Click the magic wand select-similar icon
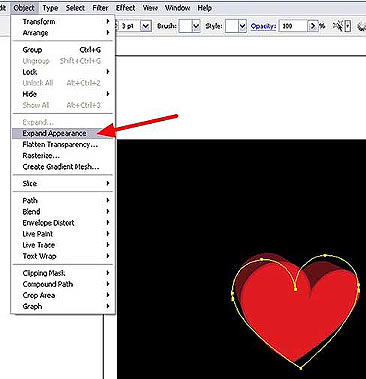 338,26
